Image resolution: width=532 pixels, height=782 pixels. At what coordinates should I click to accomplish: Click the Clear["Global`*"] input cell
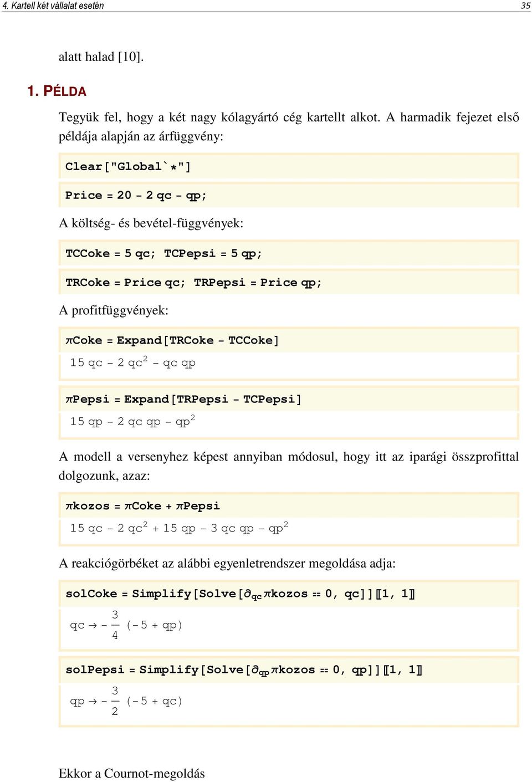tap(289, 166)
